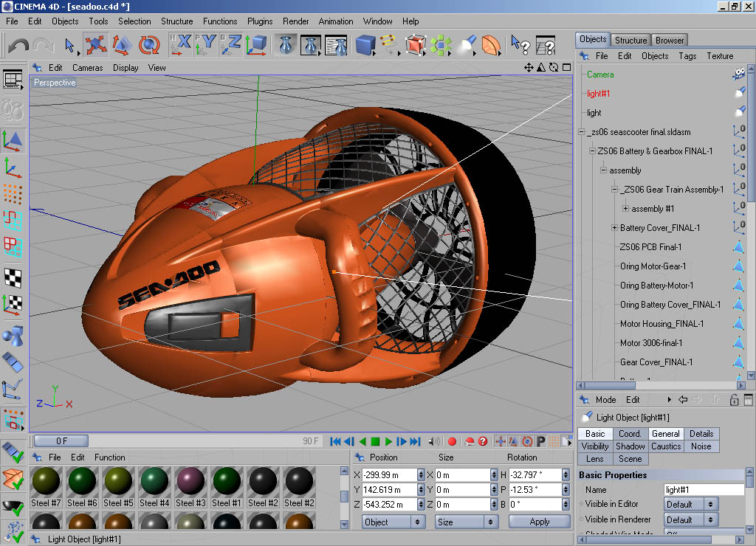756x546 pixels.
Task: Click the Apply button
Action: pos(539,522)
